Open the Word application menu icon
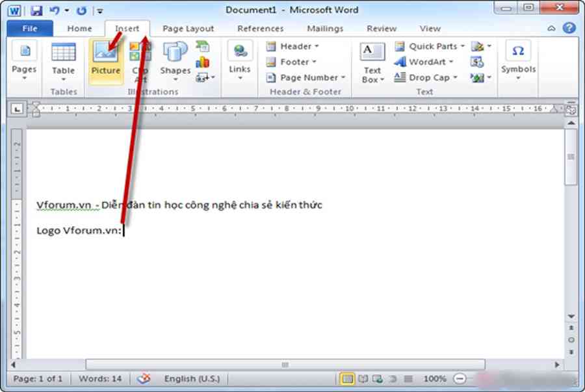The image size is (585, 392). click(x=14, y=10)
